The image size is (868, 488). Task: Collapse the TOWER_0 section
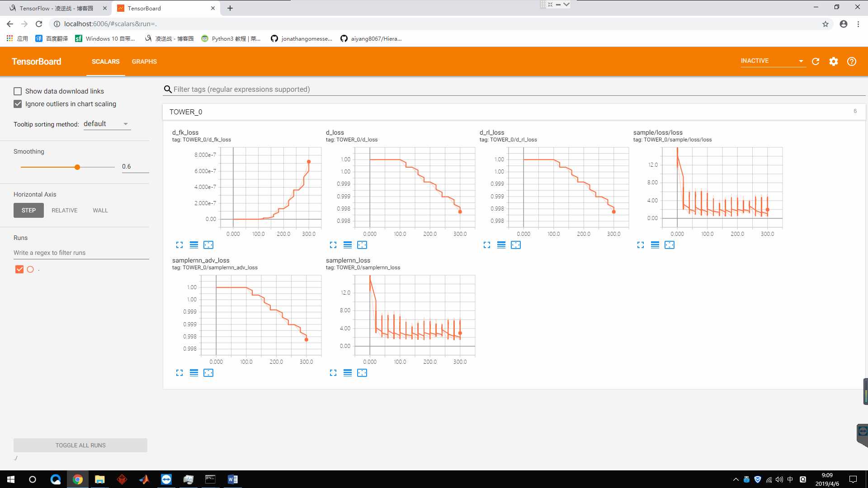coord(514,112)
